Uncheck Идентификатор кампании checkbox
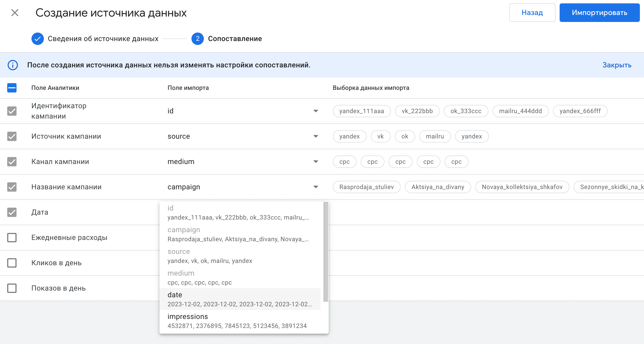 pos(12,111)
